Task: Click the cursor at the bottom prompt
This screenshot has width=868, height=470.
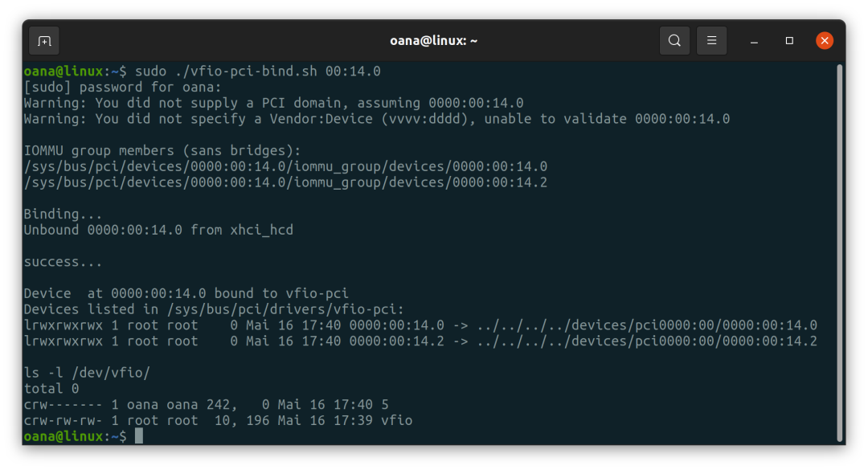Action: click(139, 435)
